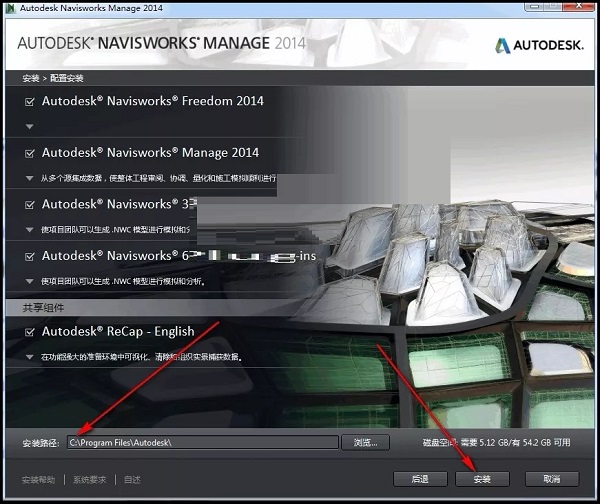
Task: Expand options under Navisworks Freedom 2014
Action: (29, 126)
